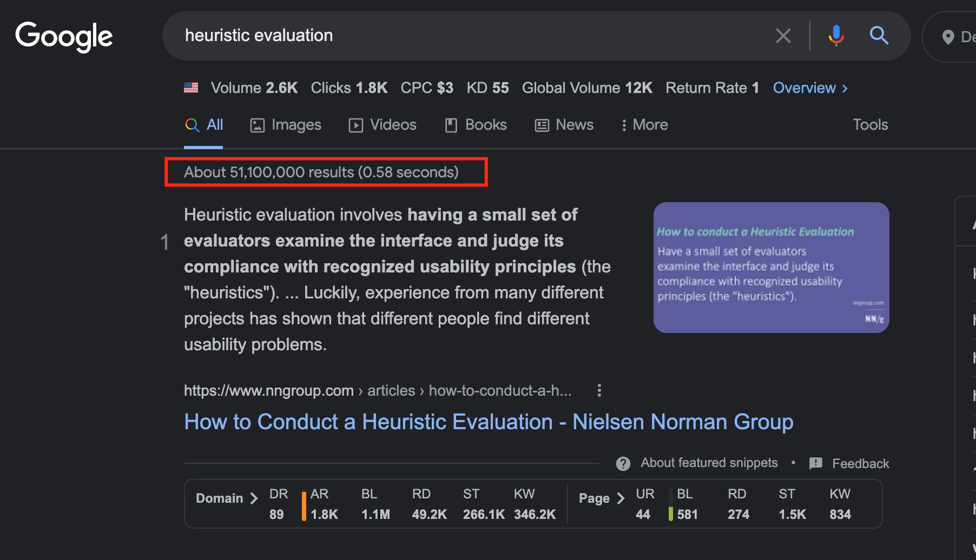Image resolution: width=976 pixels, height=560 pixels.
Task: Open the Overview keyword link
Action: coord(810,88)
